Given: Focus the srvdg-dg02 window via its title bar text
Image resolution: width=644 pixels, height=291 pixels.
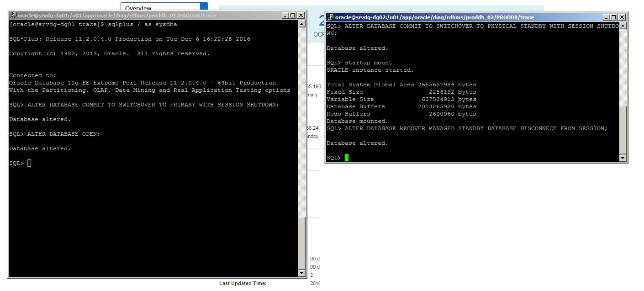Looking at the screenshot, I should click(x=434, y=17).
